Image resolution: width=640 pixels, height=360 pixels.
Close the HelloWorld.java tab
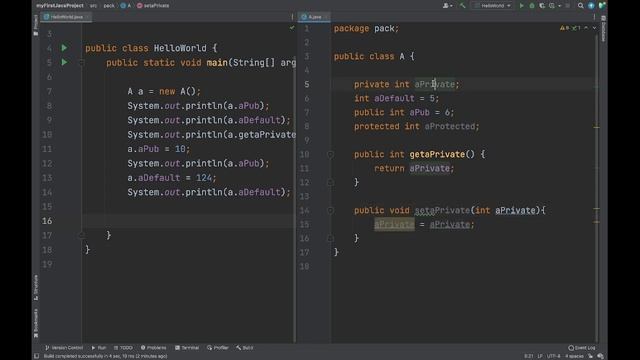87,17
